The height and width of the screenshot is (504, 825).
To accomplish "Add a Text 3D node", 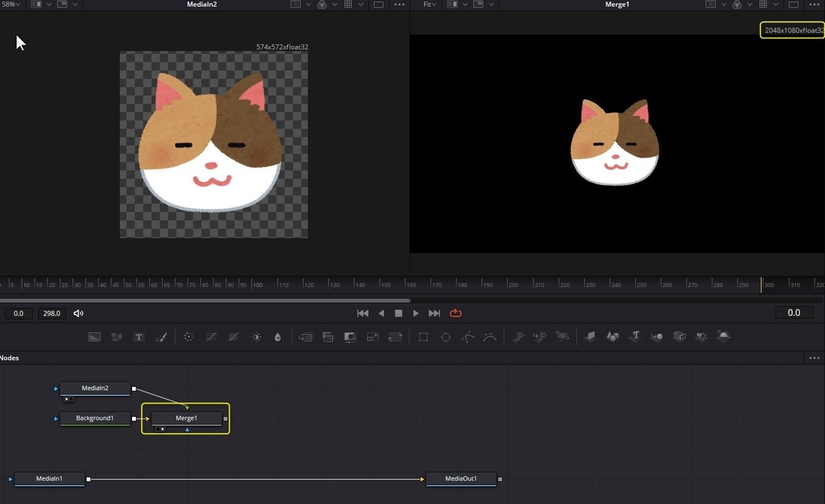I will (635, 336).
